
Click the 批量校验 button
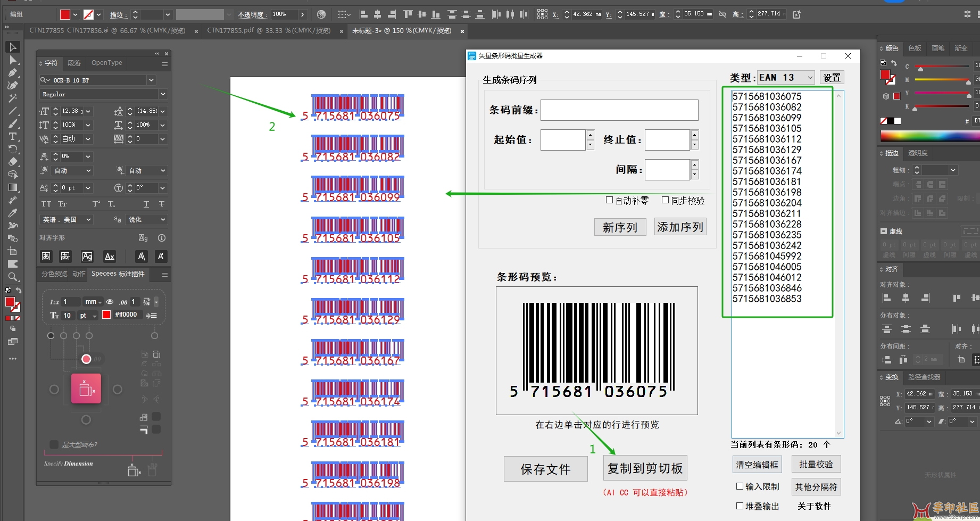click(816, 464)
